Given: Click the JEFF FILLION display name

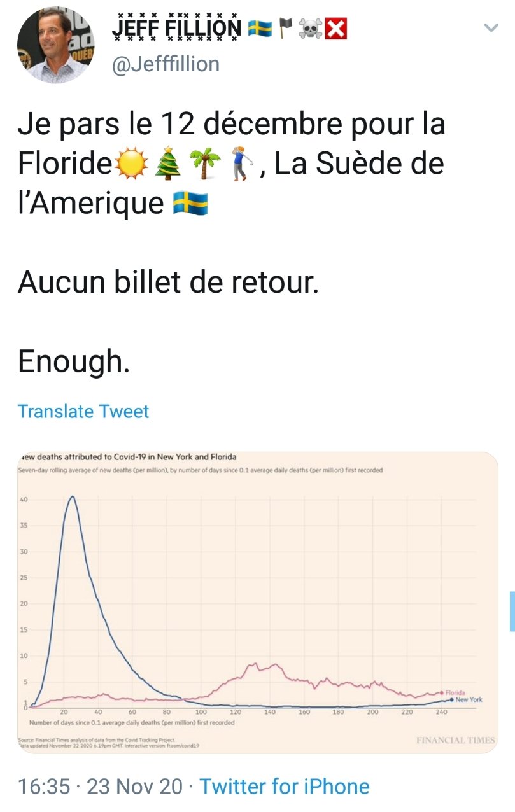Looking at the screenshot, I should [176, 27].
